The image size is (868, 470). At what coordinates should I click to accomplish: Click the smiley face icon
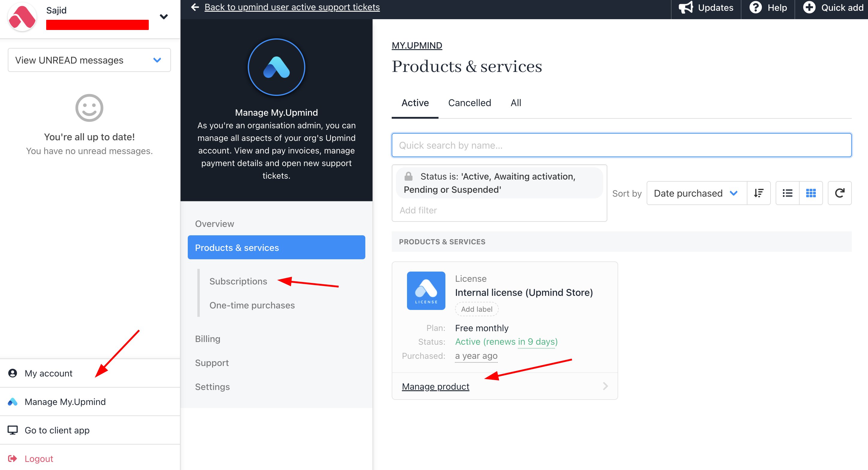(89, 108)
